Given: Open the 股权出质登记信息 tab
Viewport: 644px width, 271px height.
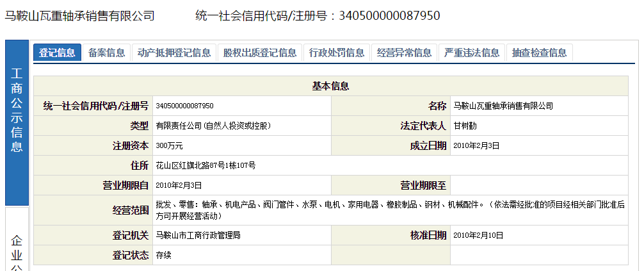Looking at the screenshot, I should 260,53.
